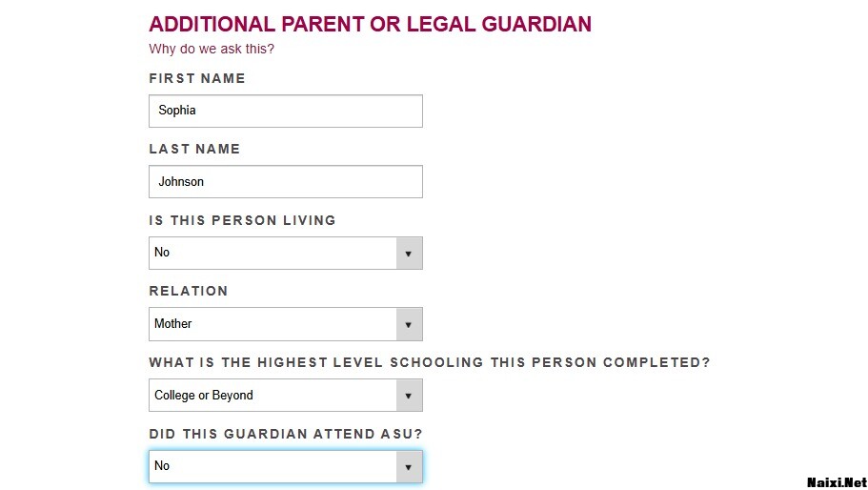
Task: Click the arrow button on the Person Living select
Action: point(409,254)
